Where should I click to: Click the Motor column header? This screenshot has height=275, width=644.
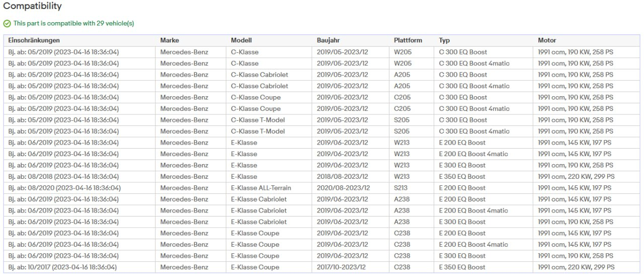click(x=547, y=40)
